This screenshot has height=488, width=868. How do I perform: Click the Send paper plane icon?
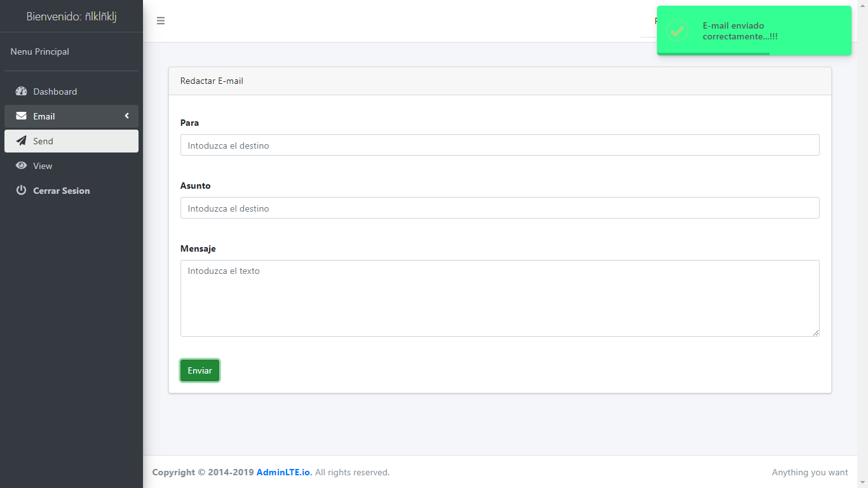point(21,141)
